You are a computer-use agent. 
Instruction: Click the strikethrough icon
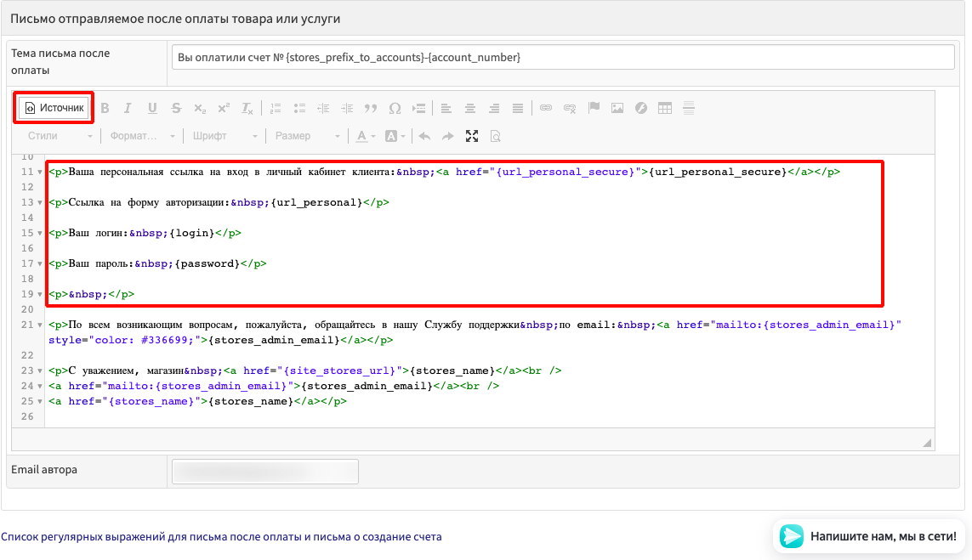pyautogui.click(x=176, y=108)
